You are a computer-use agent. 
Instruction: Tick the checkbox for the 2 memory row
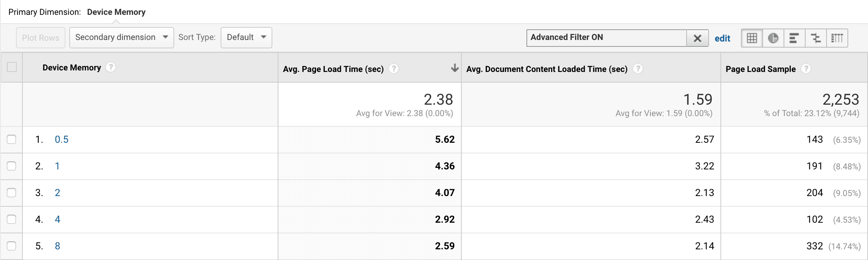pos(12,193)
